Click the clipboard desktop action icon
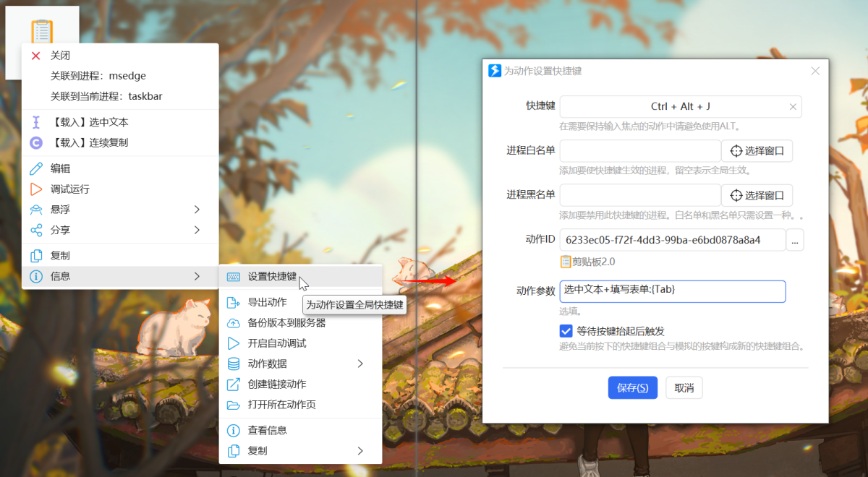 pyautogui.click(x=42, y=33)
